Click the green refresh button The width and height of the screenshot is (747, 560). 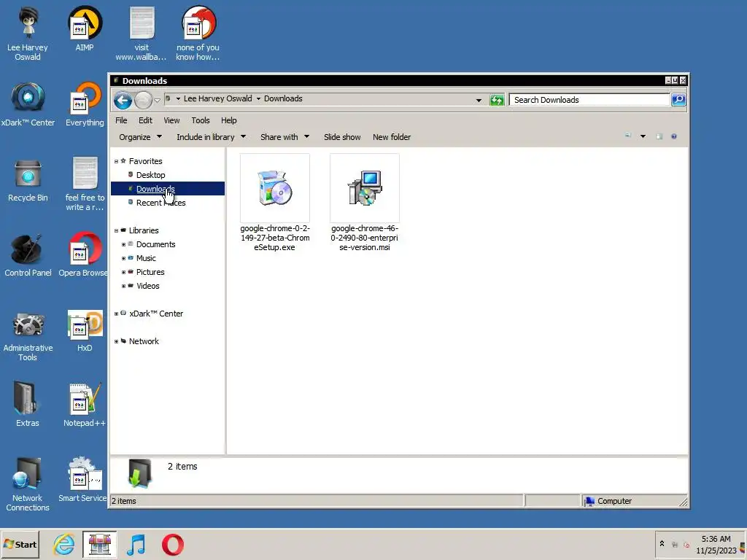pos(497,100)
